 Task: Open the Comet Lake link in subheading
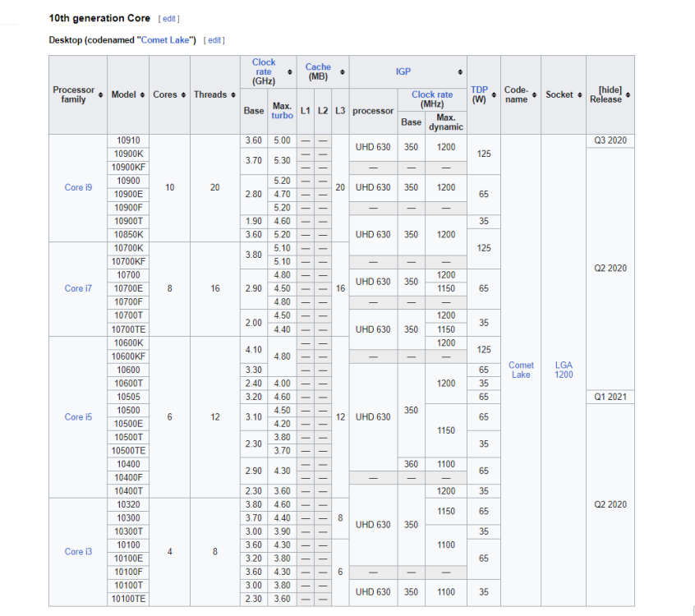166,40
